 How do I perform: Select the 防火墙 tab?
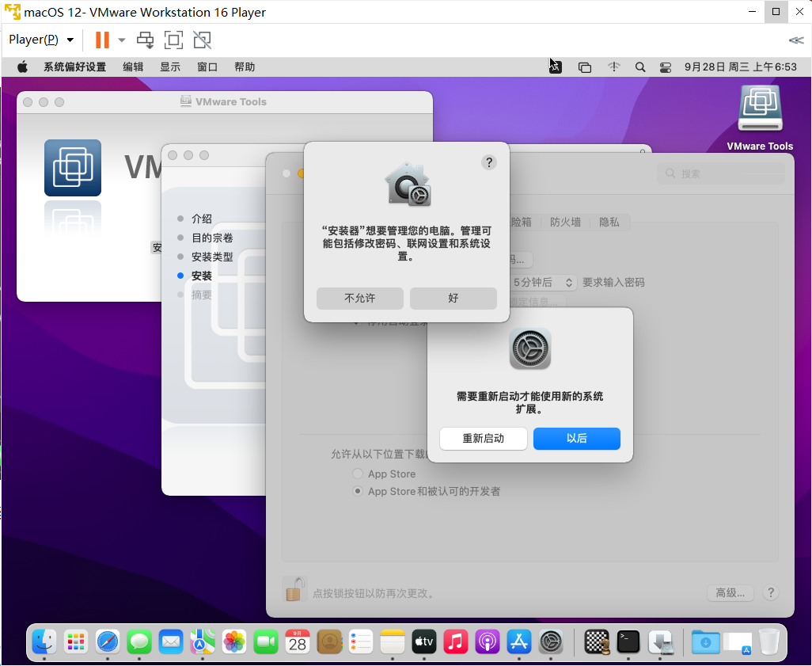click(565, 223)
